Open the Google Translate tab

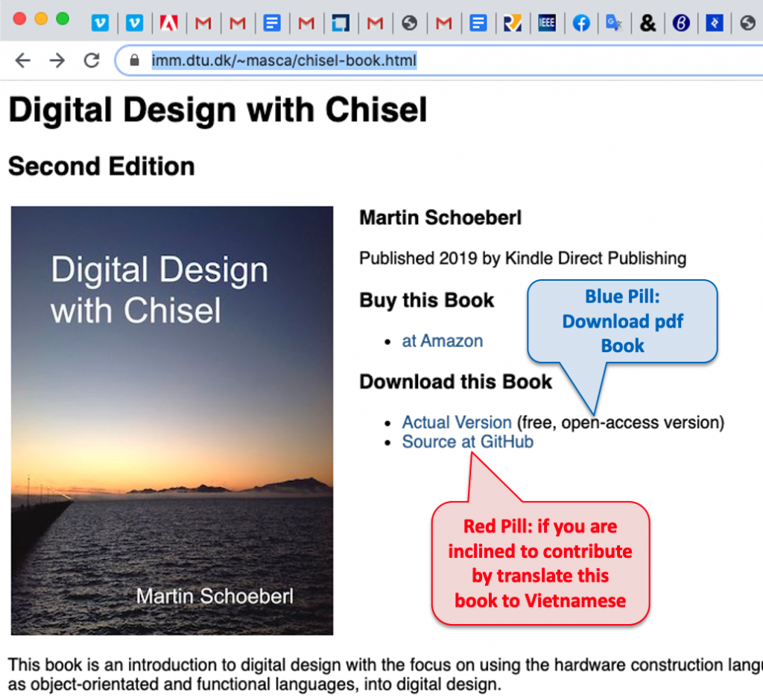coord(614,23)
